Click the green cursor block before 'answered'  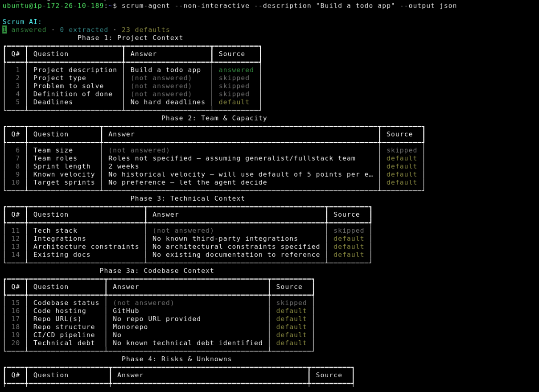pos(4,30)
